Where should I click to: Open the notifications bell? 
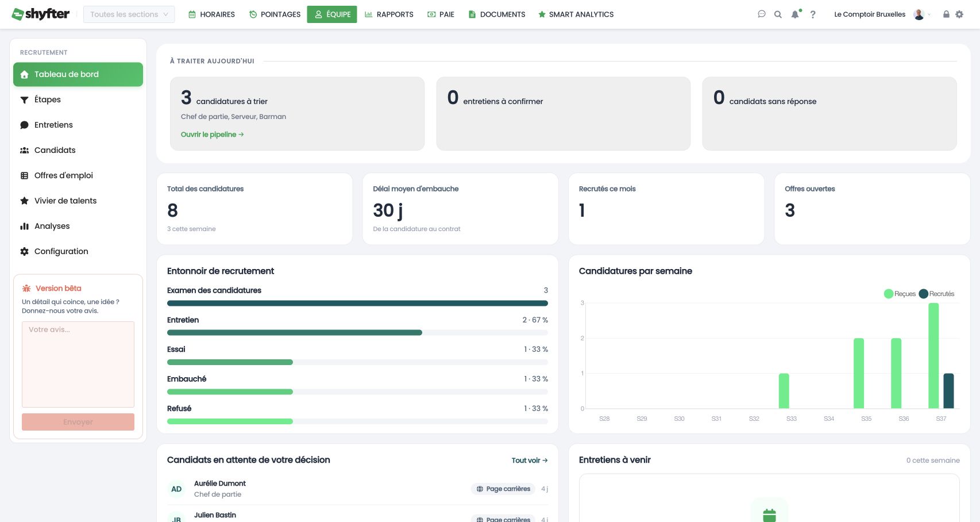point(795,14)
